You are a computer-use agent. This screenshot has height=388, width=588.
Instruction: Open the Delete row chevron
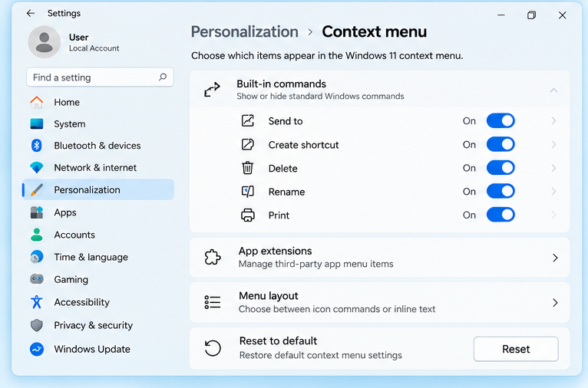tap(554, 168)
